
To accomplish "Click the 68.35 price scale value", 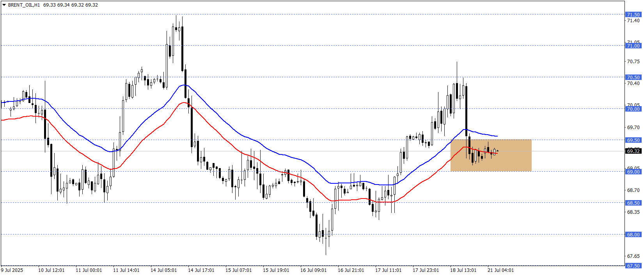I will (x=633, y=212).
